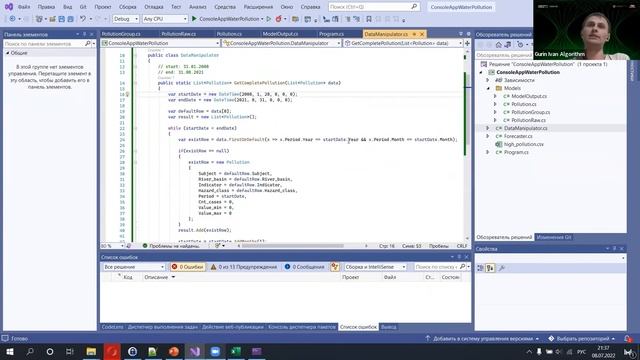Expand the Program.cs tree node
Image resolution: width=640 pixels, height=360 pixels.
coord(488,152)
